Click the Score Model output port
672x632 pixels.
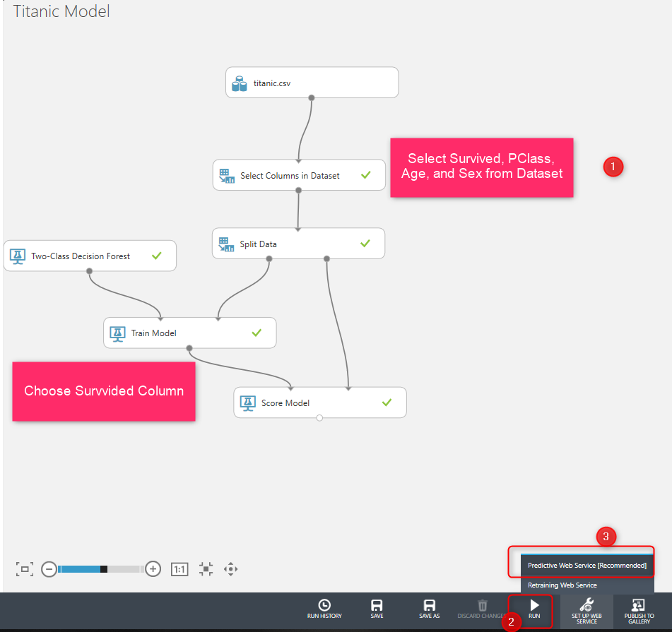319,418
